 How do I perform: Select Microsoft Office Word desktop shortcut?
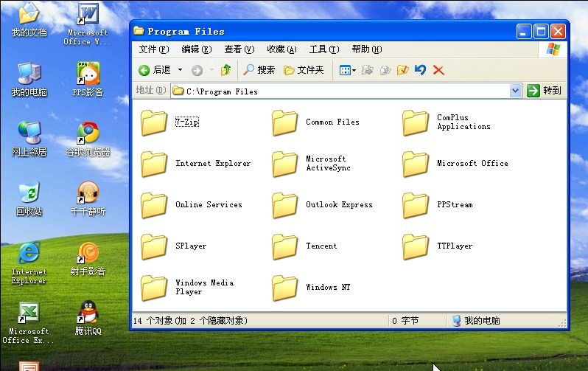click(x=88, y=24)
